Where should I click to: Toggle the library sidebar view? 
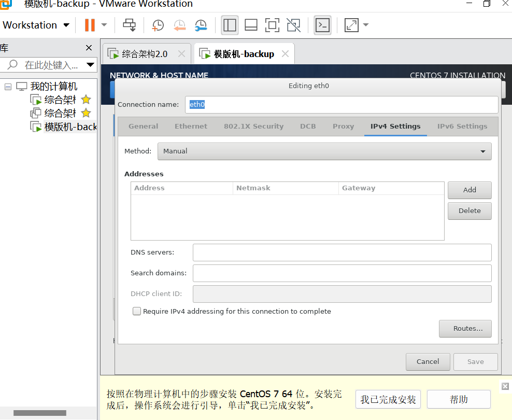230,25
